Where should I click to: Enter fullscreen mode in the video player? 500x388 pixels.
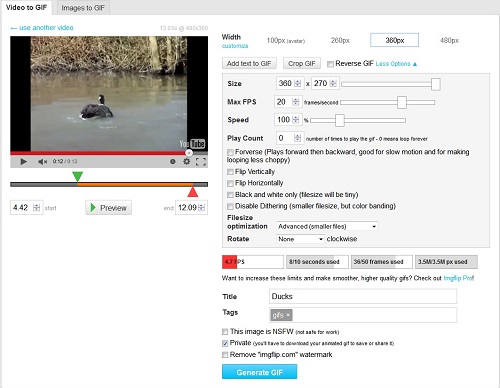(x=201, y=162)
